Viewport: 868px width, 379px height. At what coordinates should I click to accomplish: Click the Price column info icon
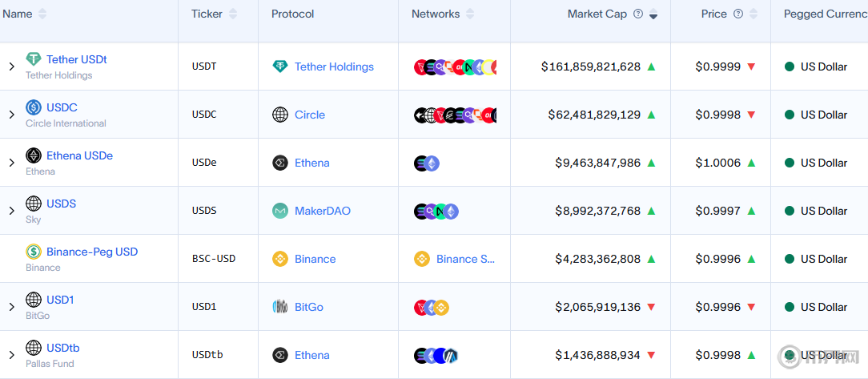point(738,14)
